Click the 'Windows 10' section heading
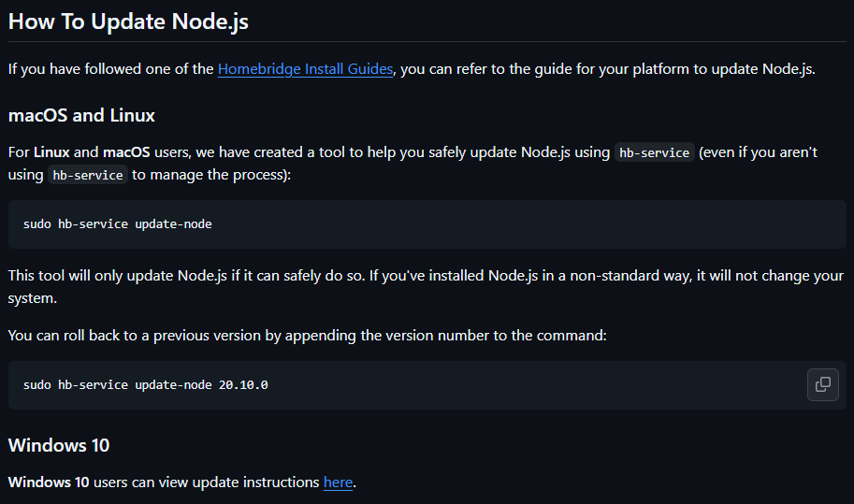The image size is (854, 504). [x=59, y=445]
